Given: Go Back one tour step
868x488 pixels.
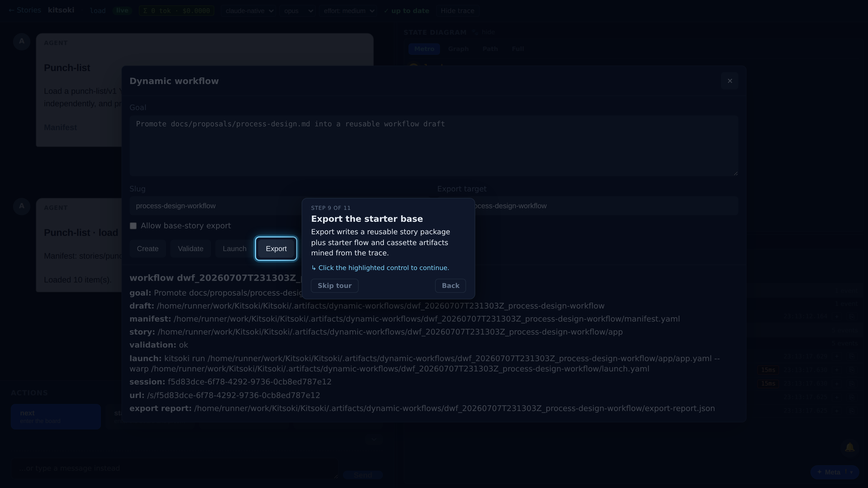Looking at the screenshot, I should [450, 285].
